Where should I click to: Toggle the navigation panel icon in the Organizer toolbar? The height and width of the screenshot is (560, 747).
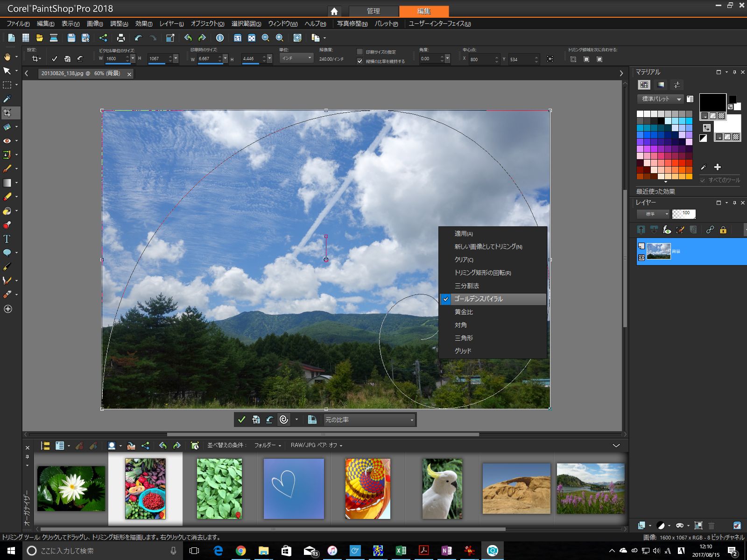click(45, 446)
